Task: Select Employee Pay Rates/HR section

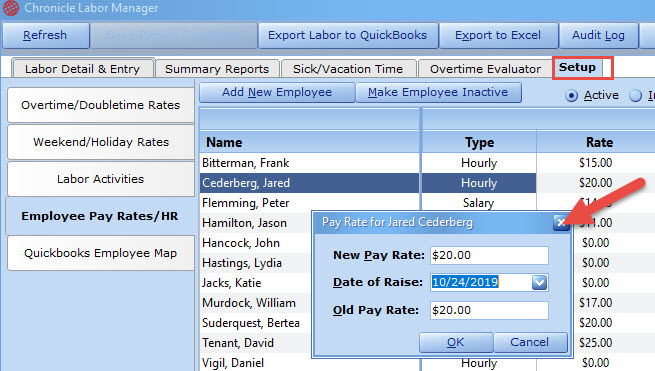Action: coord(100,216)
